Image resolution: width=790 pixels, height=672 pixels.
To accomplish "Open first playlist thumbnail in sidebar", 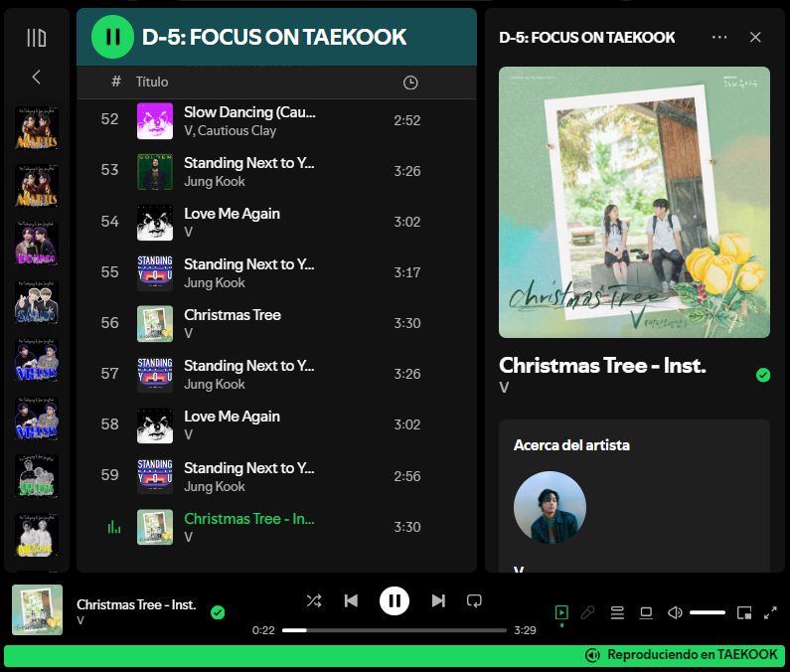I will [37, 128].
